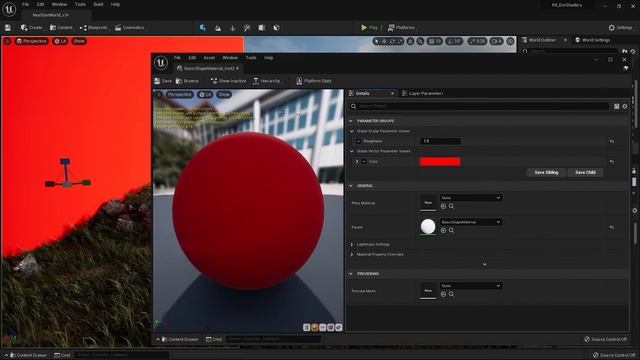
Task: Select the blue Selection mode icon
Action: (x=203, y=28)
